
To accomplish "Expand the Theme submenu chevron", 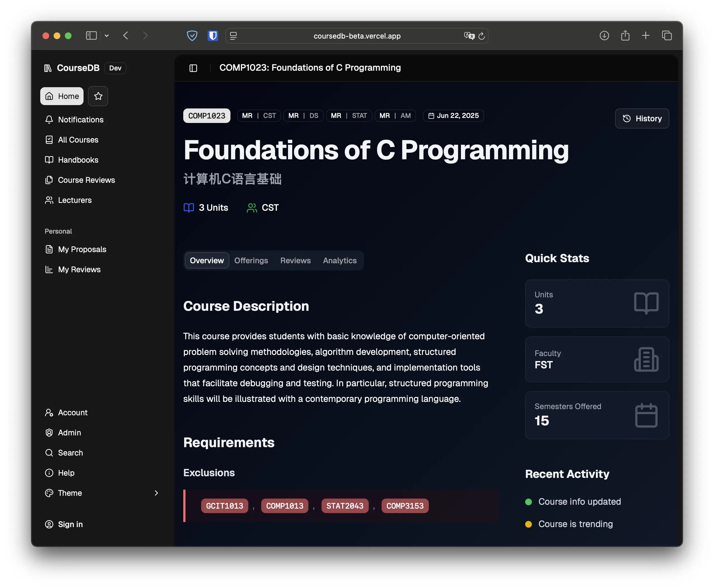I will coord(156,493).
